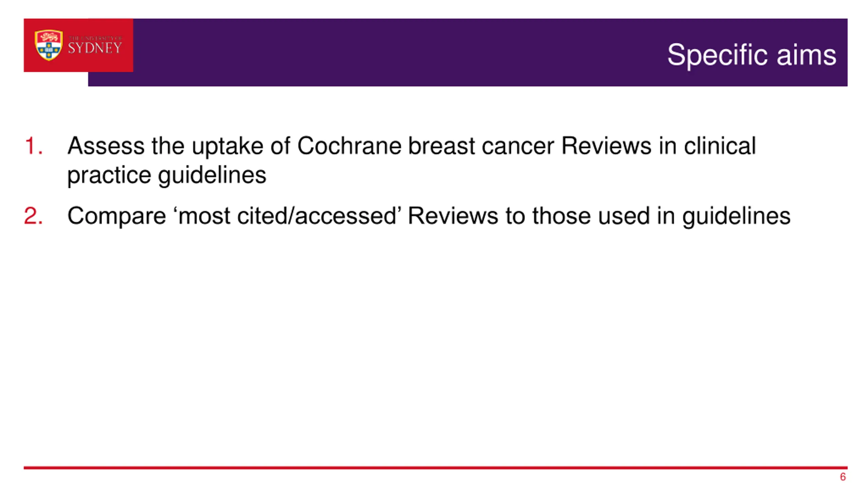The height and width of the screenshot is (488, 868).
Task: Select the 'Specific aims' slide title
Action: tap(752, 55)
